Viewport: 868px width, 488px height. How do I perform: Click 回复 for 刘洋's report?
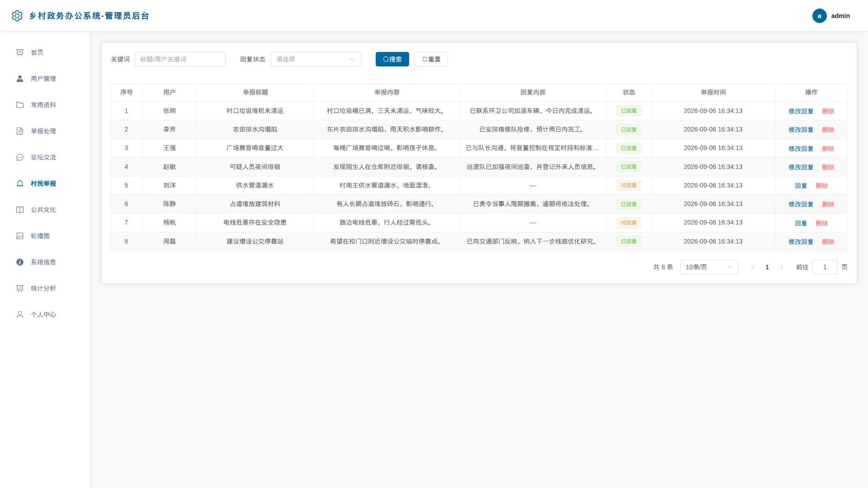coord(801,186)
